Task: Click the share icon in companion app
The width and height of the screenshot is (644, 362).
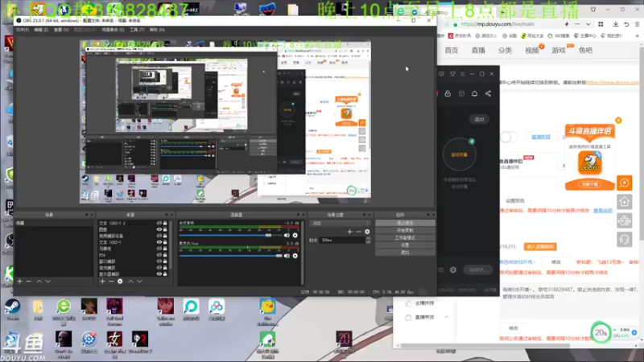Action: click(x=488, y=93)
